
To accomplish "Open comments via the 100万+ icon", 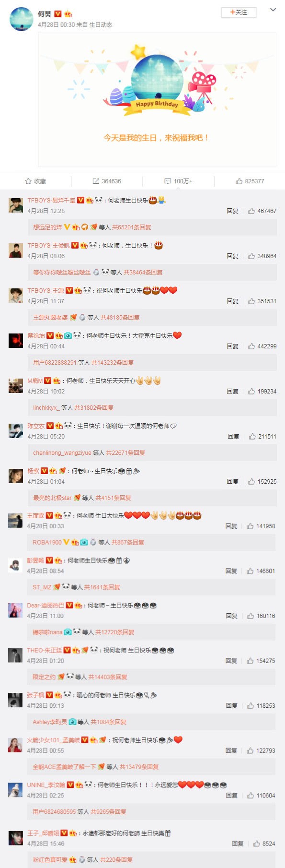I will (168, 181).
